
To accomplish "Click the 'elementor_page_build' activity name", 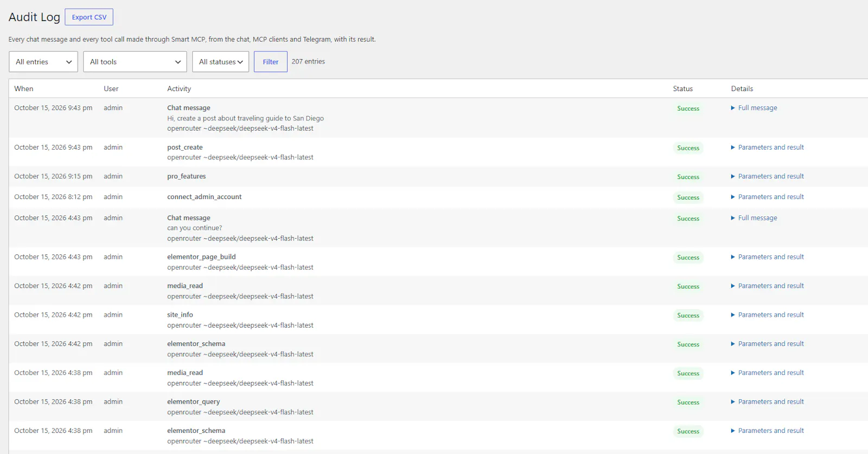I will pos(201,257).
